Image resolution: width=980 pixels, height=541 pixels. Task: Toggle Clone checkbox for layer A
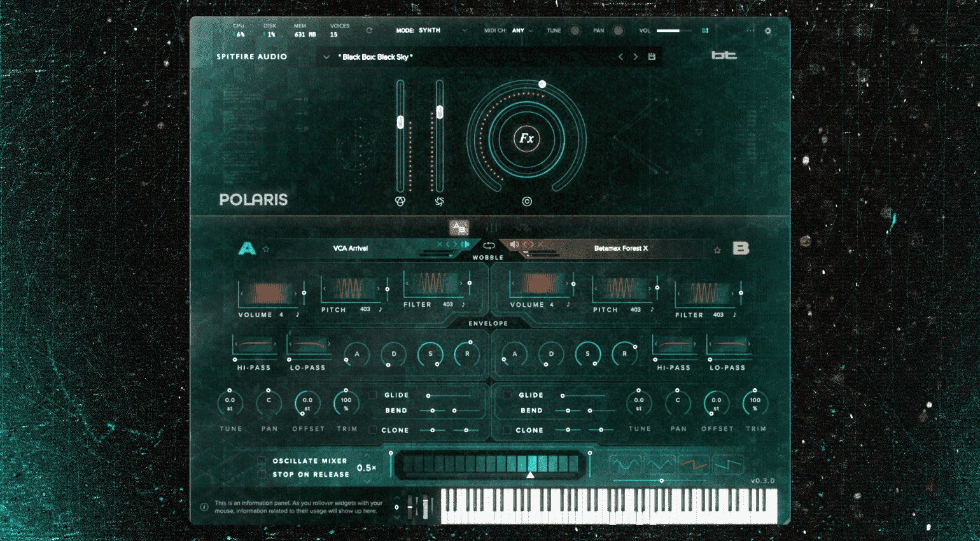pos(373,430)
